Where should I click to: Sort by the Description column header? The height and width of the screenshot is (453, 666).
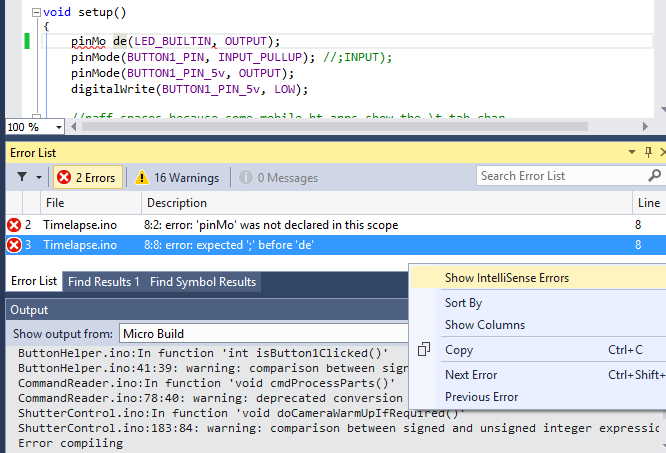387,203
